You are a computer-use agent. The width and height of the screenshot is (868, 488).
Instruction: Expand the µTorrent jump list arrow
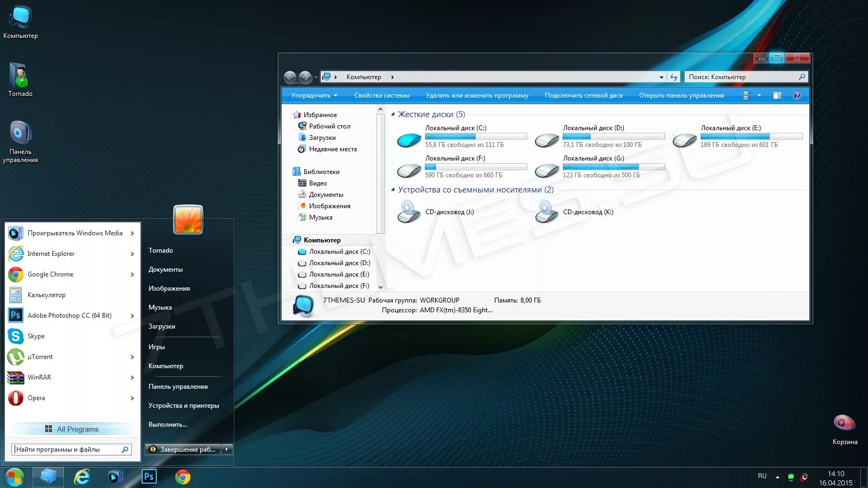[132, 357]
